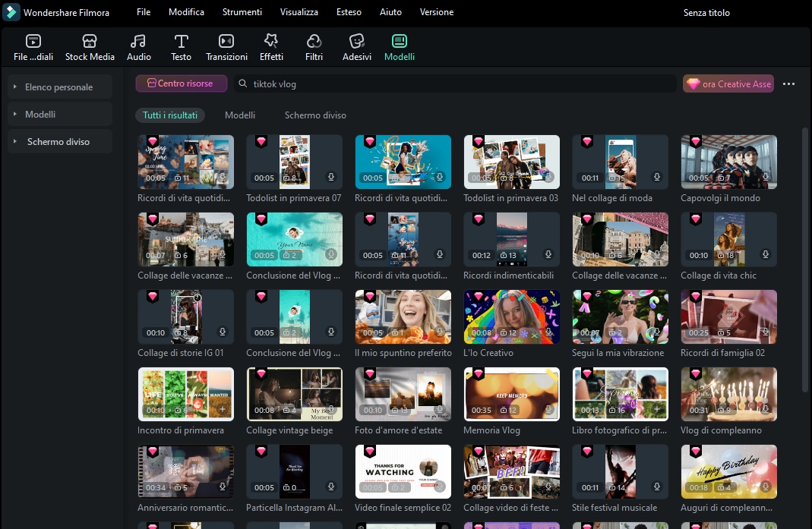Click the vertical scrollbar of results
This screenshot has height=529, width=812.
(x=805, y=258)
